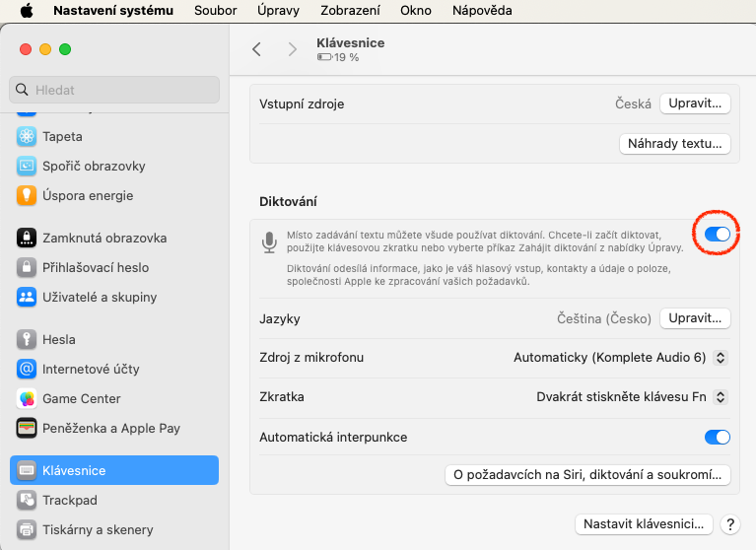Open Uživatelé a skupiny icon
This screenshot has height=550, width=756.
[27, 297]
